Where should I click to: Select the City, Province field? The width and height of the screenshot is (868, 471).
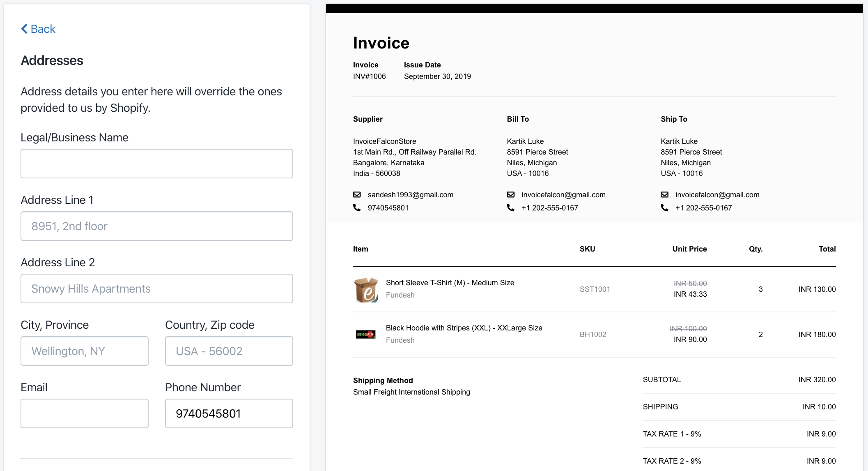pyautogui.click(x=84, y=351)
